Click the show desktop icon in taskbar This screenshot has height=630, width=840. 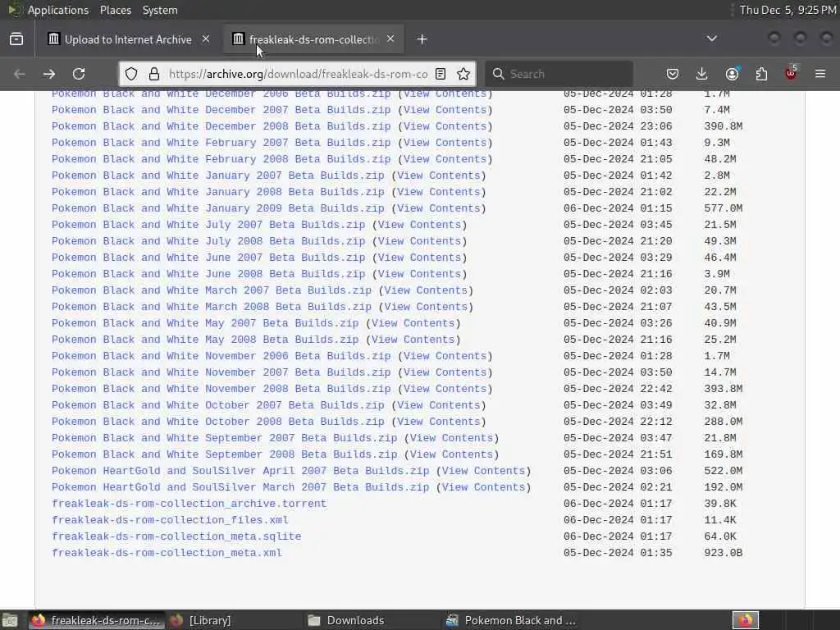tap(10, 620)
